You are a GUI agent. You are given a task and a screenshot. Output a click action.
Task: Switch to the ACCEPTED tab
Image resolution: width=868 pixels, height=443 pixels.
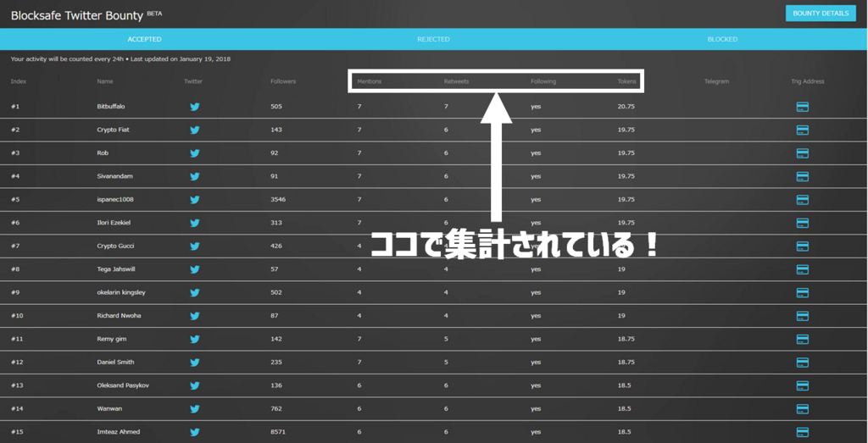coord(144,39)
